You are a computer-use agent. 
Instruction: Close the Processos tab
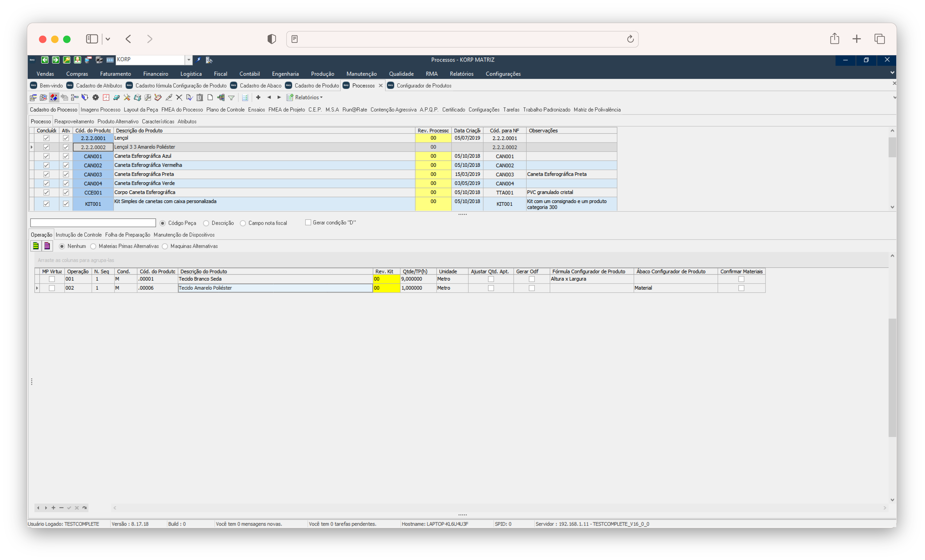(381, 85)
